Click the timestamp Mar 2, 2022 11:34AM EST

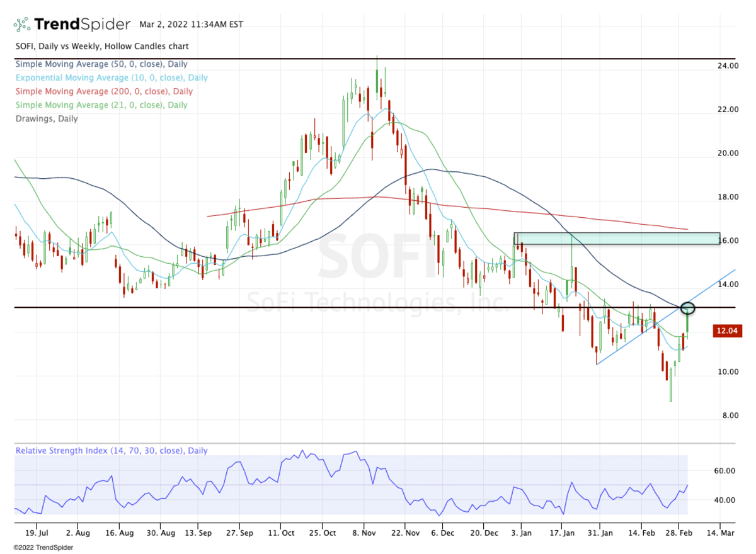click(x=191, y=25)
